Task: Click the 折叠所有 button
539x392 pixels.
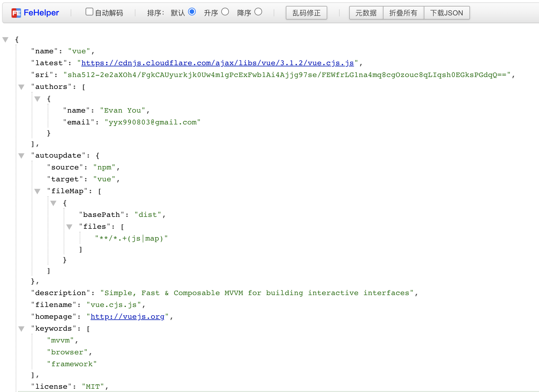Action: [403, 13]
